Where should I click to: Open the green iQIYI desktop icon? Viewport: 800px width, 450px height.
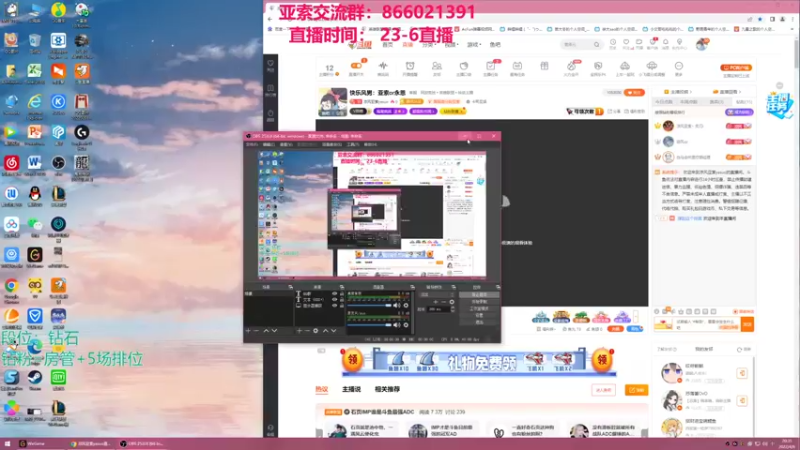[x=58, y=378]
